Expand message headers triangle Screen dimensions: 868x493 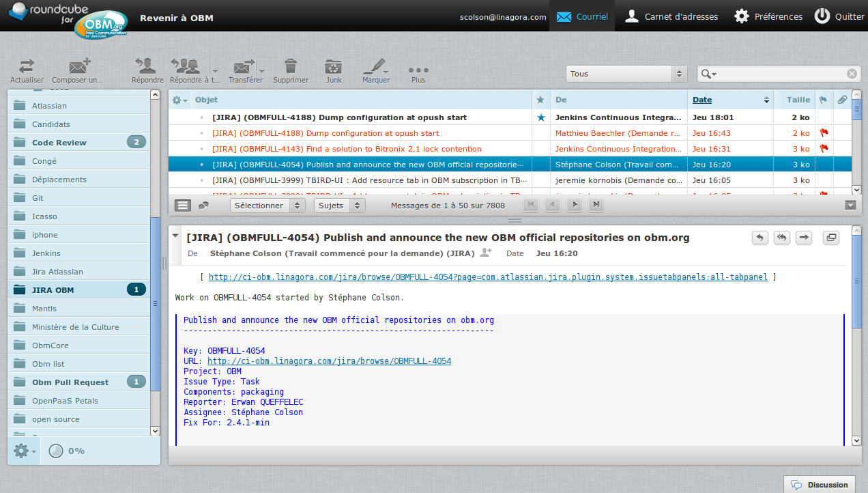175,236
